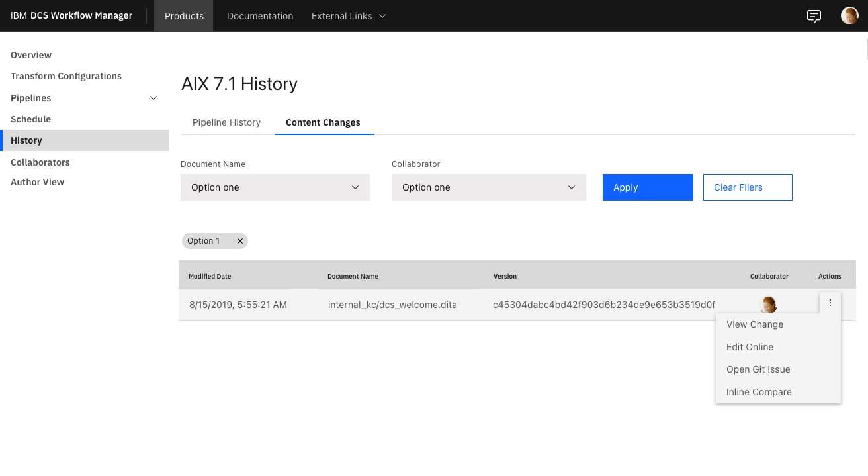Click the IBM DCS Workflow Manager title
Image resolution: width=868 pixels, height=476 pixels.
click(71, 16)
